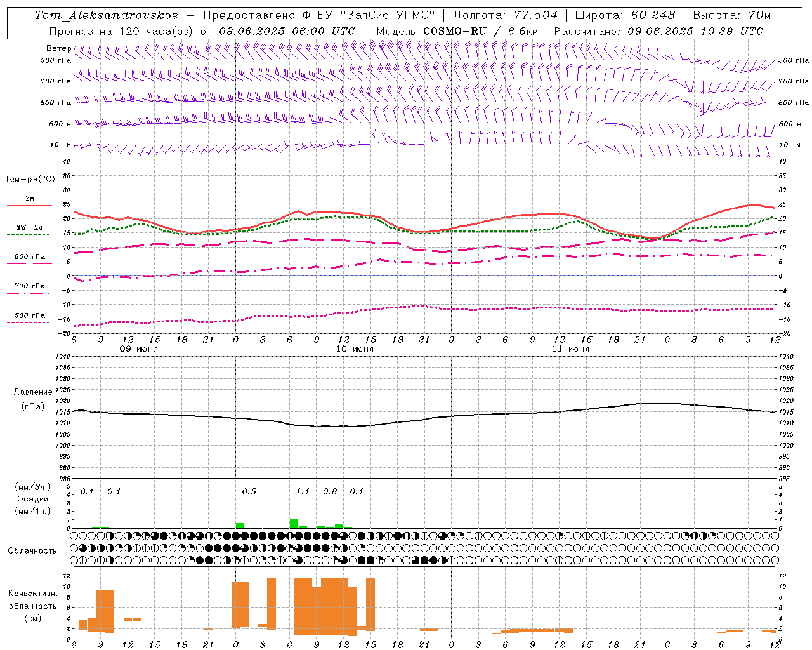812x650 pixels.
Task: Click the 'Модель COSMO-RU / 6.6км' model label
Action: point(457,31)
